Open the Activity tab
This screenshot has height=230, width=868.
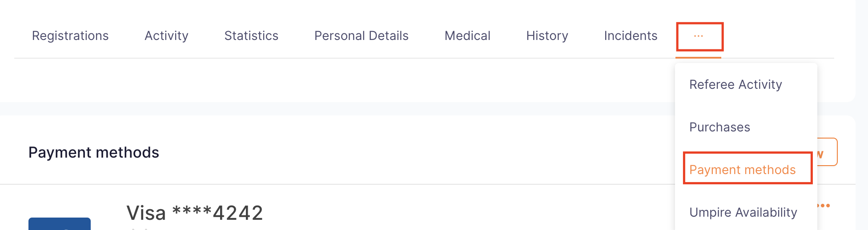[166, 36]
